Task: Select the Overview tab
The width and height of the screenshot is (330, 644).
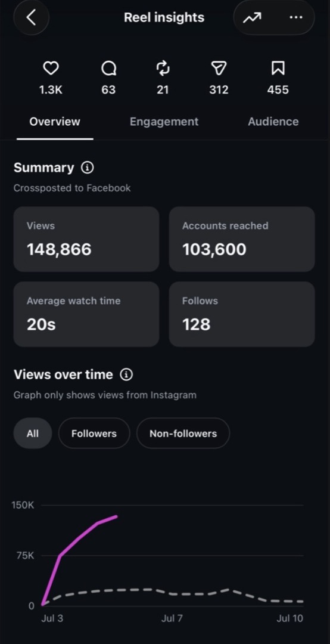Action: click(55, 122)
